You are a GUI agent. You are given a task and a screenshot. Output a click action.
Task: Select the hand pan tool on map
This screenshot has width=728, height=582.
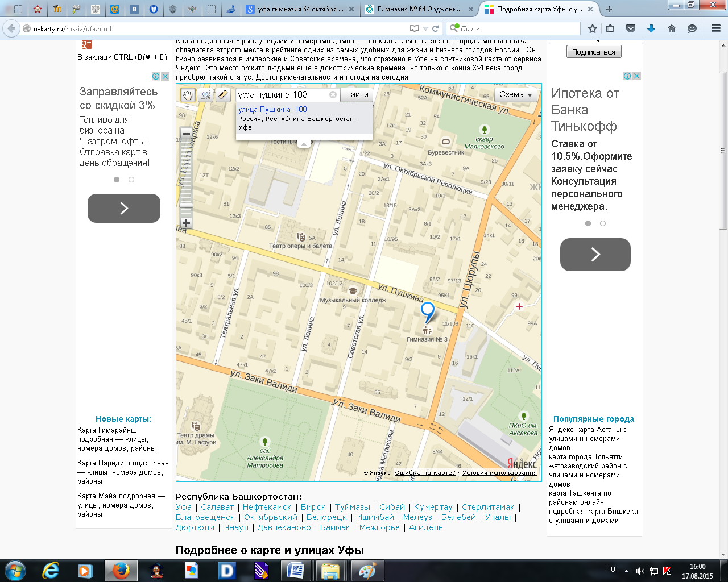tap(188, 95)
